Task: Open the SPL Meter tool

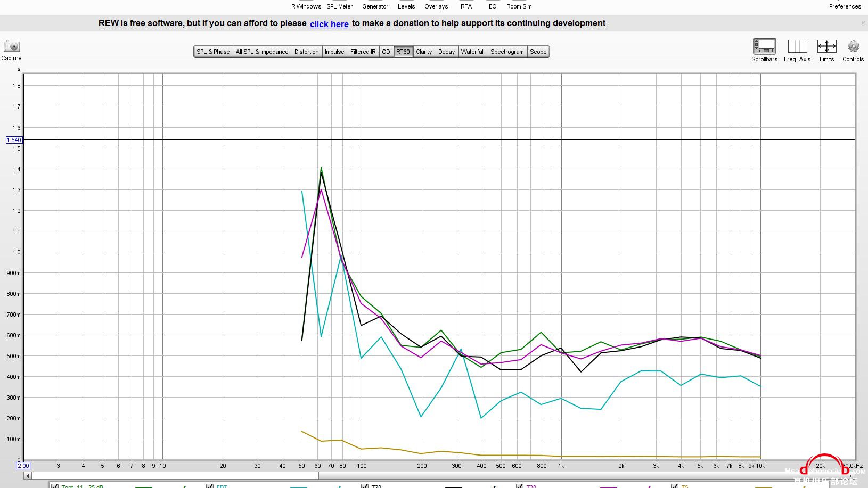Action: [x=339, y=6]
